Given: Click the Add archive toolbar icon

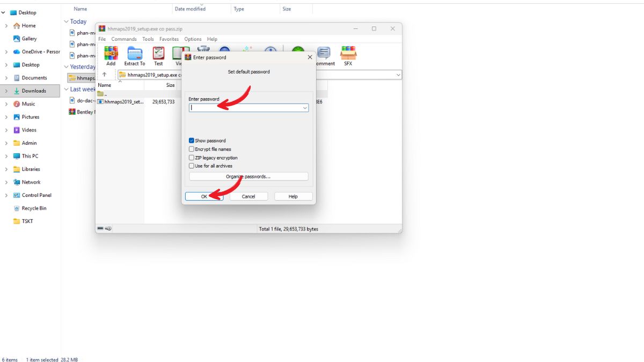Looking at the screenshot, I should pyautogui.click(x=111, y=55).
